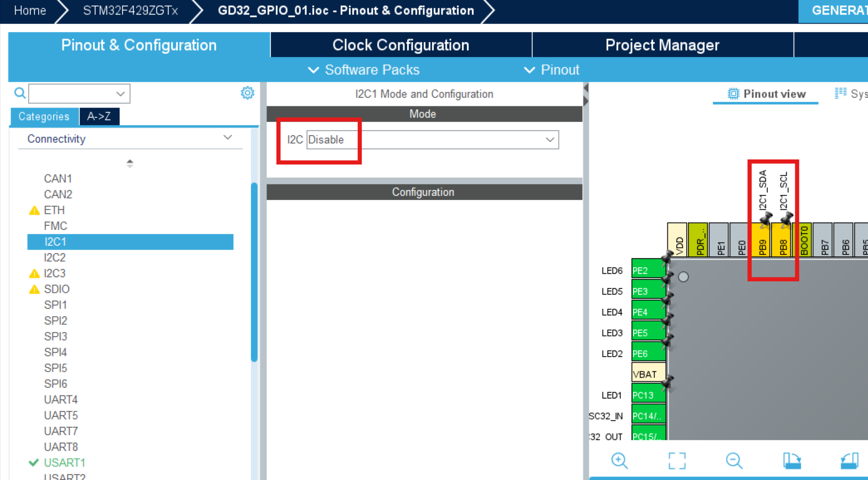Select I2C3 in the peripheral list

click(x=55, y=273)
